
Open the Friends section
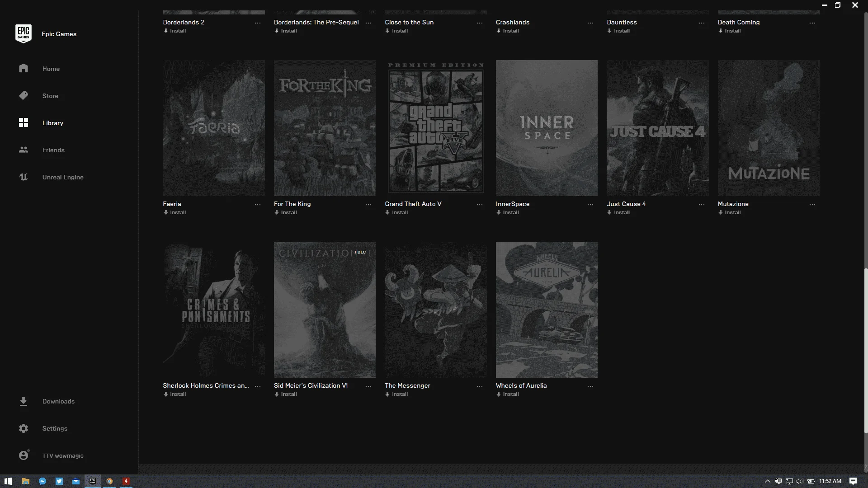[x=53, y=150]
